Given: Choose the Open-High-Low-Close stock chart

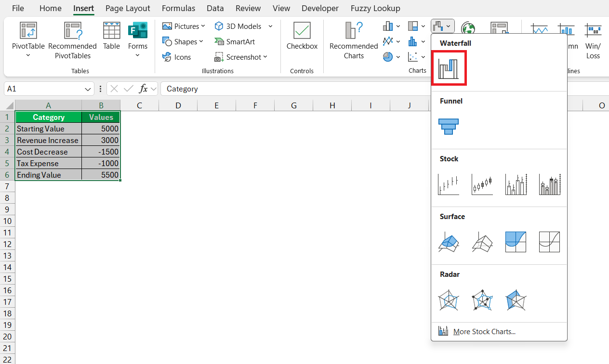Looking at the screenshot, I should pos(482,184).
